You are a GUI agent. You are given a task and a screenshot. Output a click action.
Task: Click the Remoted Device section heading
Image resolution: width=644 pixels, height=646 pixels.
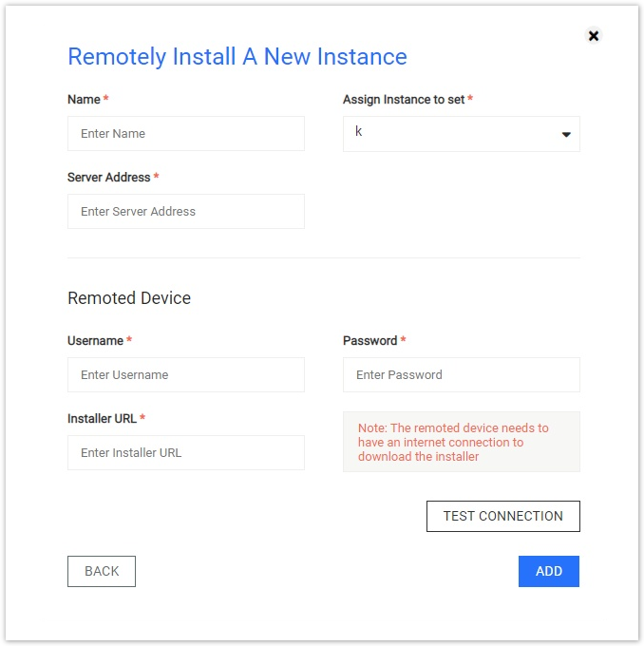point(129,298)
